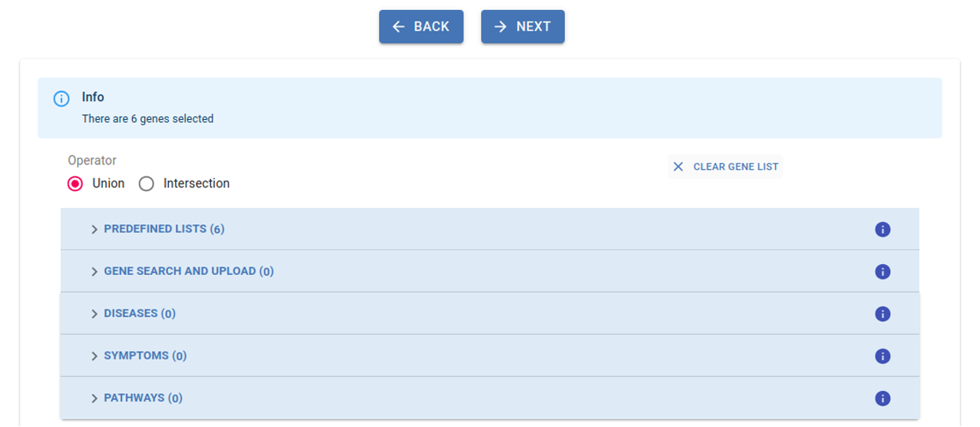Click the X icon beside Clear Gene List
This screenshot has width=980, height=427.
tap(678, 167)
